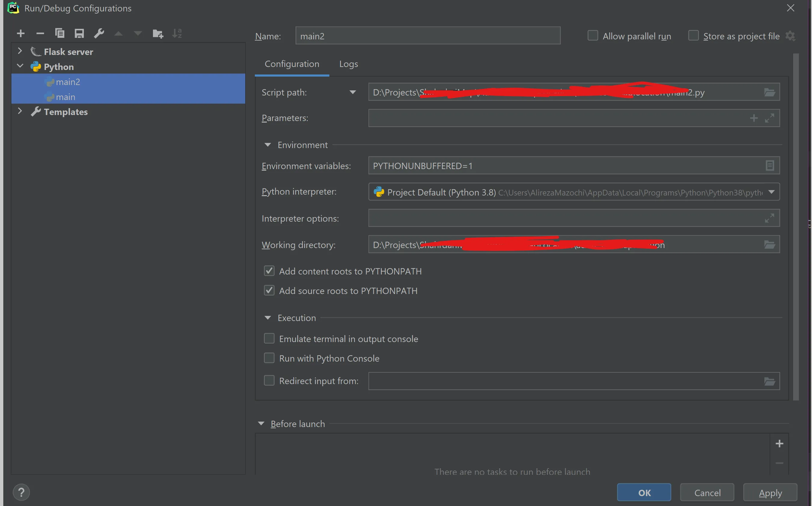Switch to the Logs tab

tap(348, 64)
